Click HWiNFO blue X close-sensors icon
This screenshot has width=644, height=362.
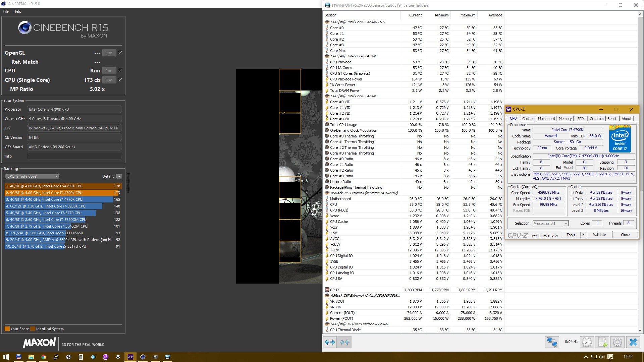633,342
